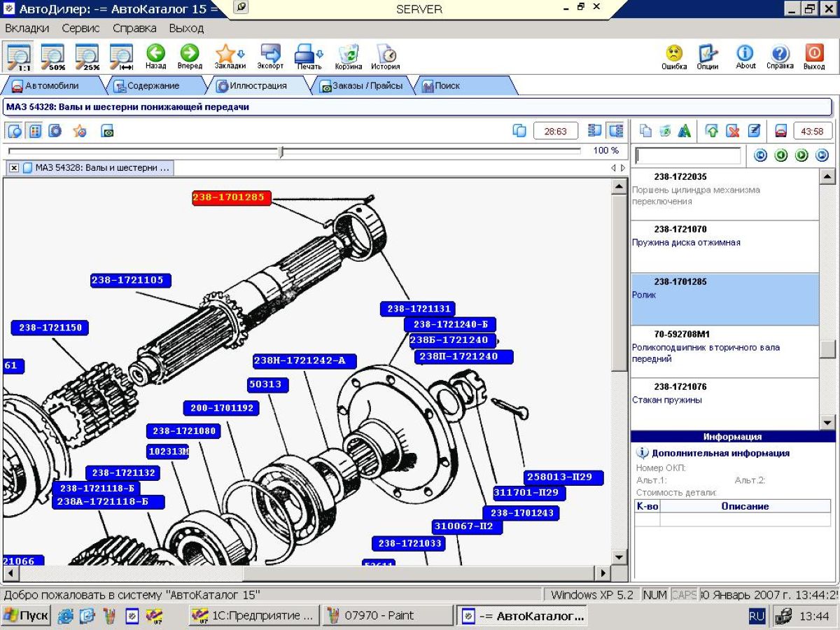Open the Опции options icon
This screenshot has width=840, height=630.
(x=708, y=56)
